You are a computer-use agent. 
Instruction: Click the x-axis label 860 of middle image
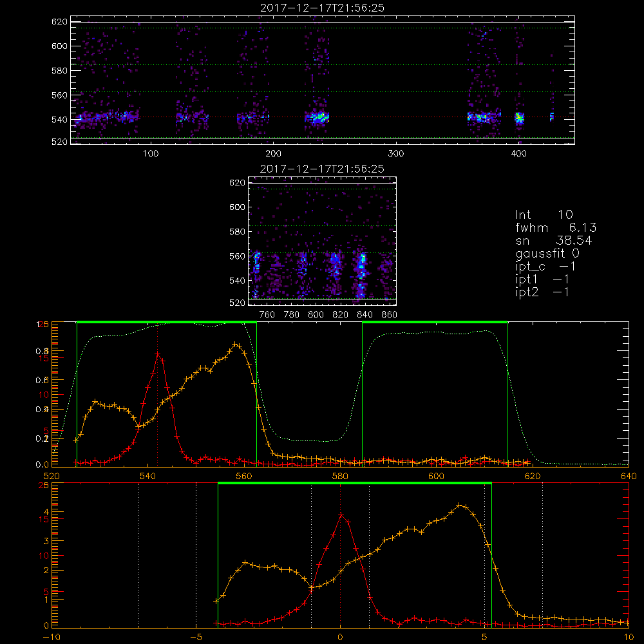390,315
